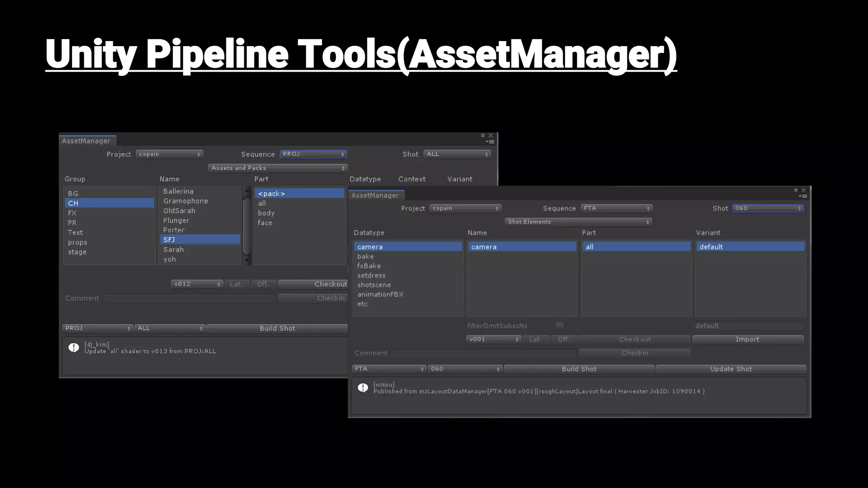The height and width of the screenshot is (488, 868).
Task: Click alert icon beside niitsu message
Action: pyautogui.click(x=363, y=388)
